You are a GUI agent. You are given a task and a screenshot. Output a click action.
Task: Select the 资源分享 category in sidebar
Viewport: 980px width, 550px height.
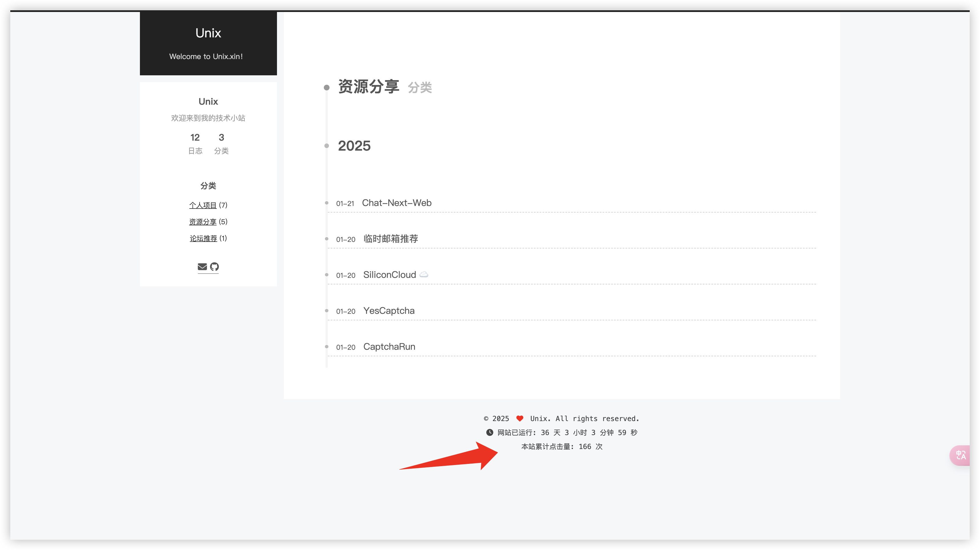point(203,222)
